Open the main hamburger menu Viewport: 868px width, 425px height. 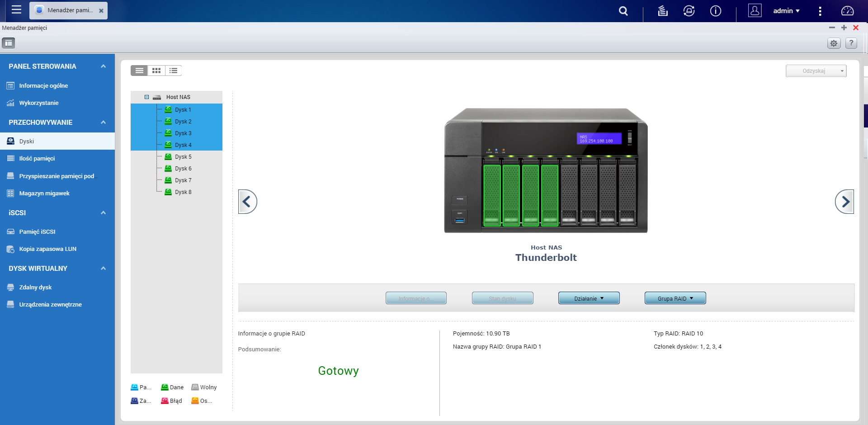[x=16, y=10]
